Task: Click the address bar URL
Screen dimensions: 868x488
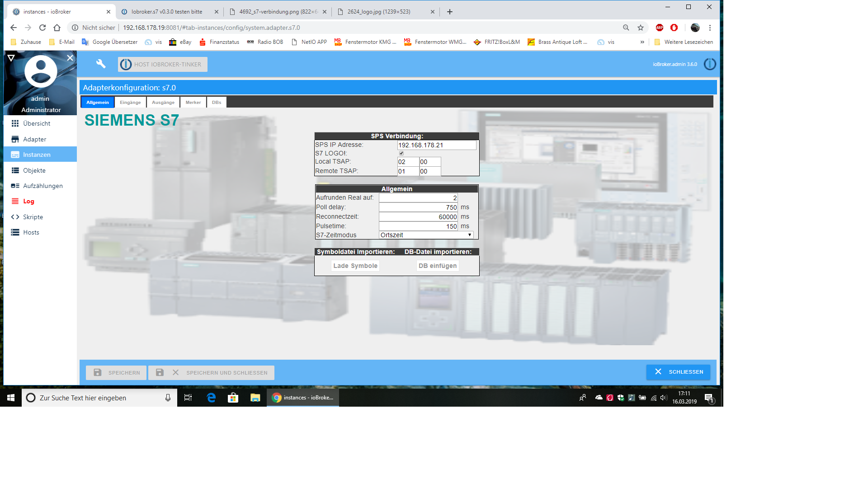Action: point(212,28)
